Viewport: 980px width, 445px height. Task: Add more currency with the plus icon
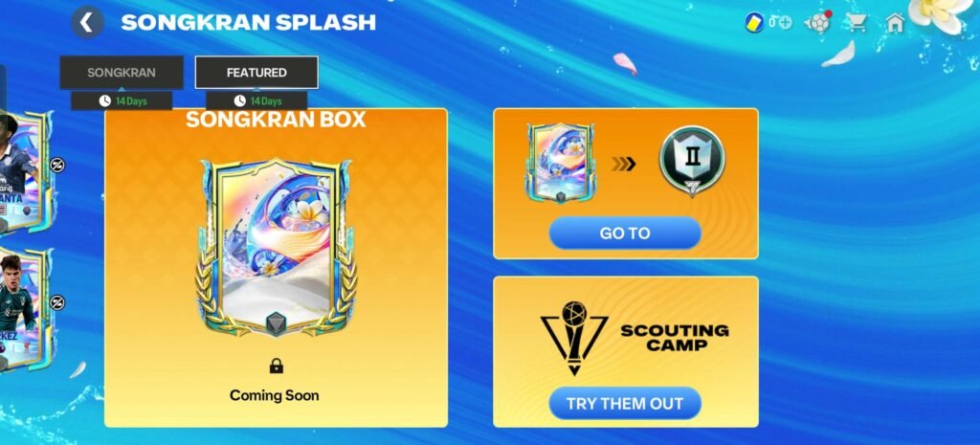pyautogui.click(x=785, y=23)
